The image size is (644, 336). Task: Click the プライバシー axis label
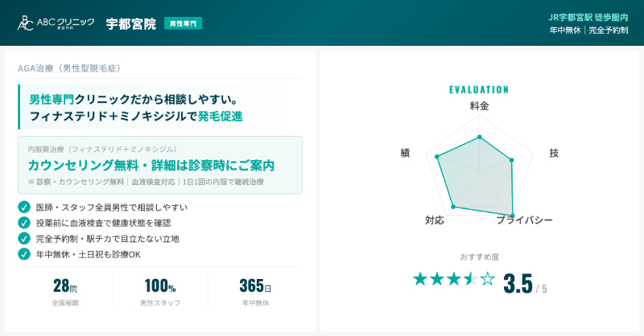524,219
